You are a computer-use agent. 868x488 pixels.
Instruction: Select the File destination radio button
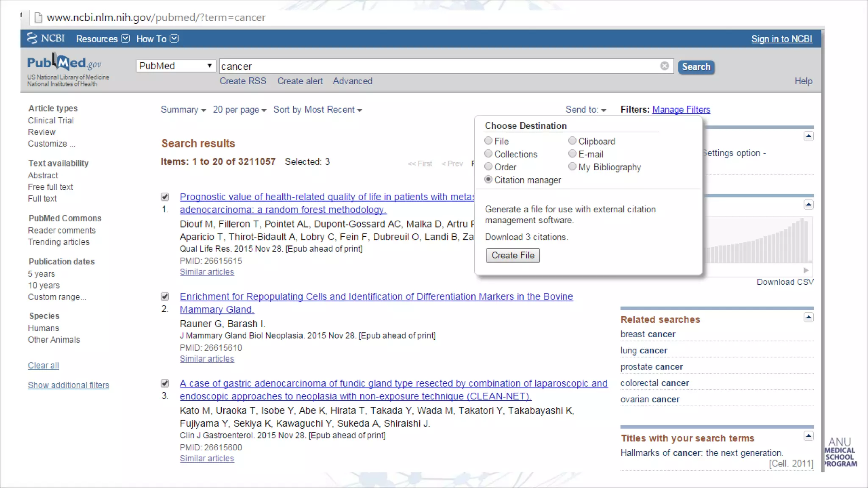[488, 141]
